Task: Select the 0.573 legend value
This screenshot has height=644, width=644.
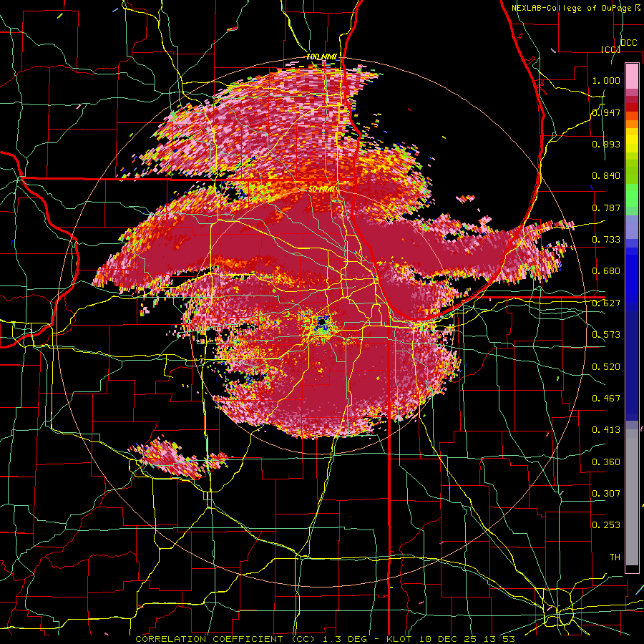Action: tap(606, 335)
